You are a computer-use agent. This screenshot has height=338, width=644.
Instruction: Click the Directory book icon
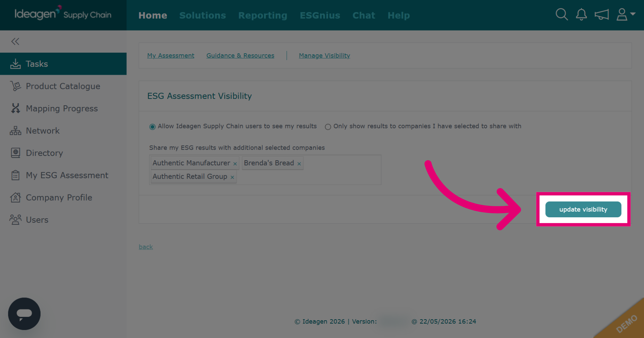point(15,153)
